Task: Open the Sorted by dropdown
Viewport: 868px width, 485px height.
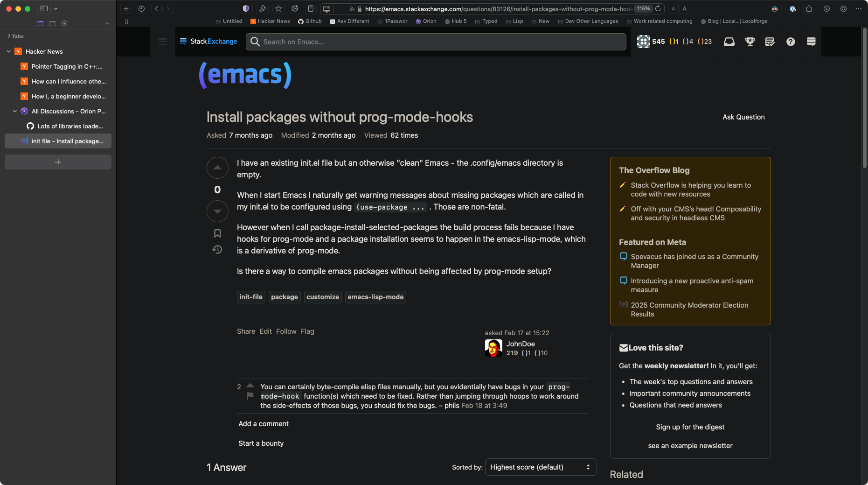Action: (541, 467)
